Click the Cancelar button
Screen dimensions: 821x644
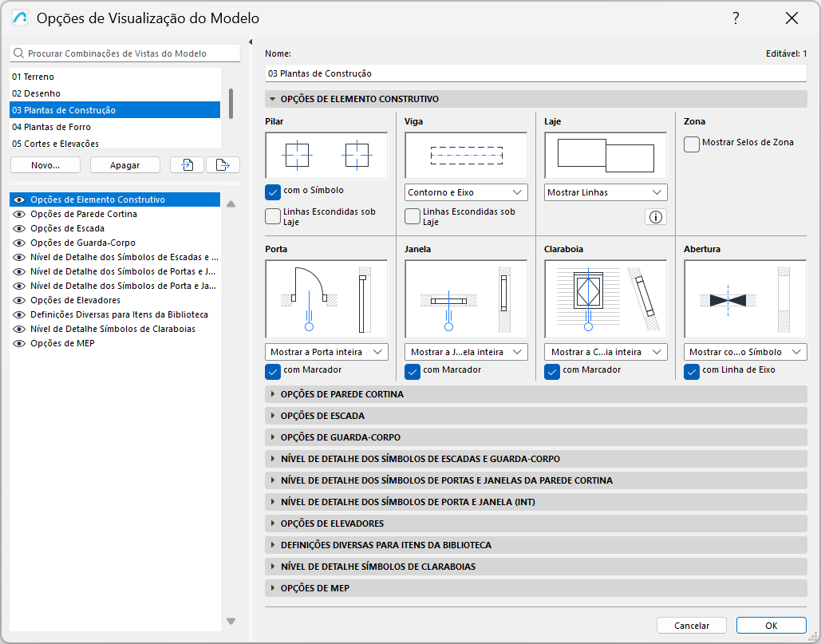[x=691, y=625]
